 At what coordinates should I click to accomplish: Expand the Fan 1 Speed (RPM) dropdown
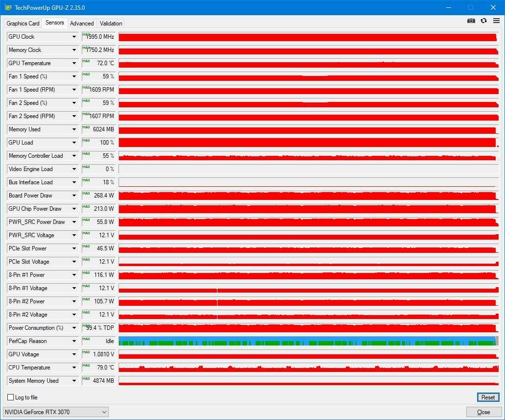click(74, 90)
